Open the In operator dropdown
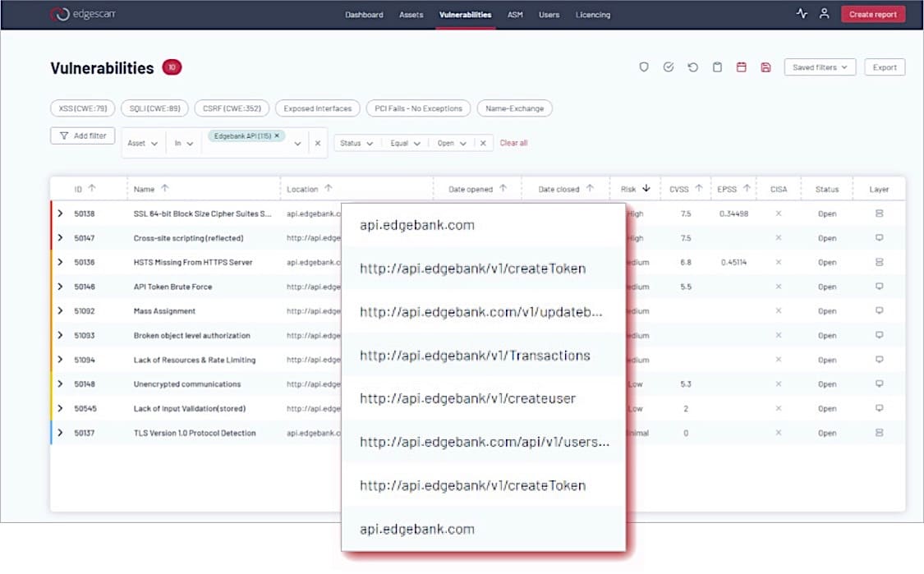The image size is (924, 574). coord(184,143)
